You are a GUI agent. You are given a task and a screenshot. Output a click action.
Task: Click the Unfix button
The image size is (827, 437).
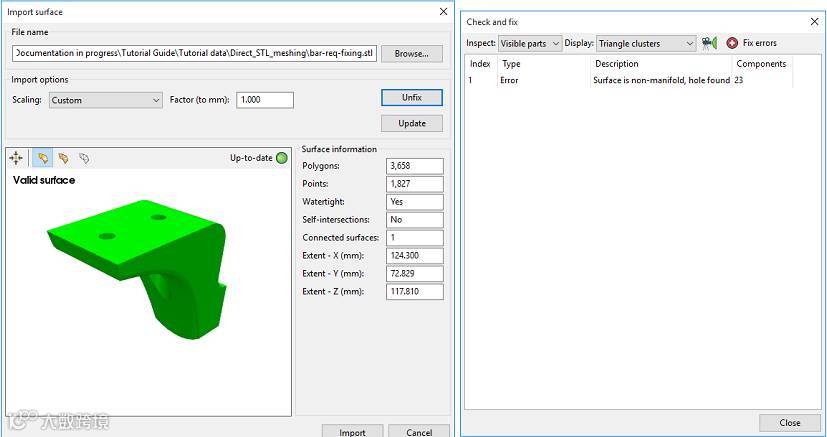click(411, 98)
